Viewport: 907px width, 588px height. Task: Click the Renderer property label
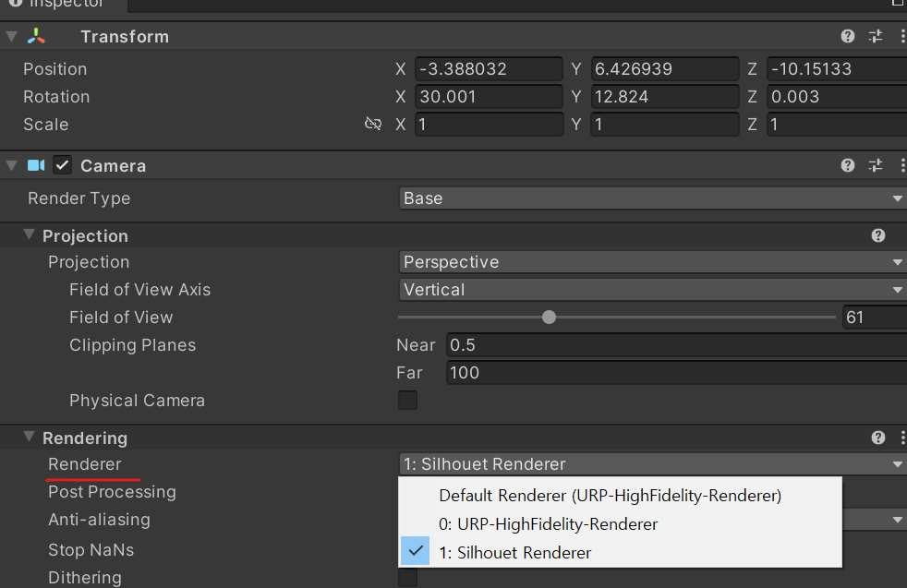pyautogui.click(x=84, y=464)
